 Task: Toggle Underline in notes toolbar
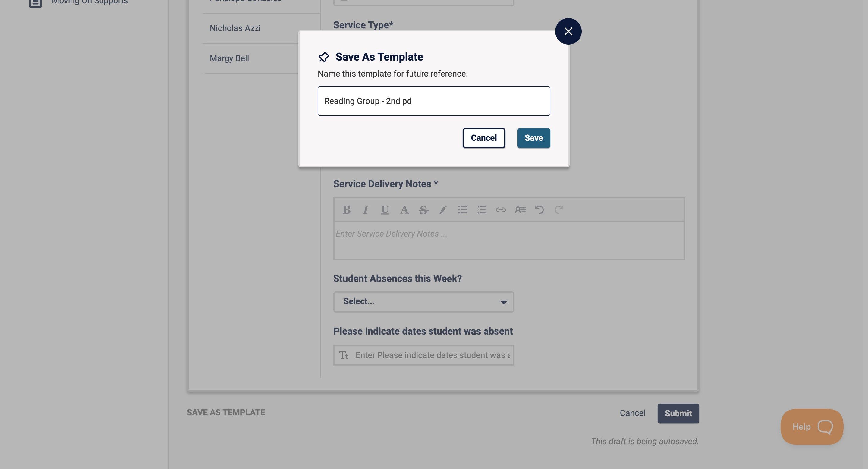pos(385,210)
